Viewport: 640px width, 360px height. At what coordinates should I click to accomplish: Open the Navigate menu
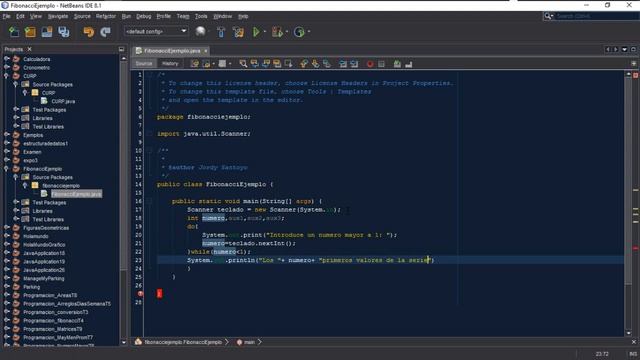(58, 16)
